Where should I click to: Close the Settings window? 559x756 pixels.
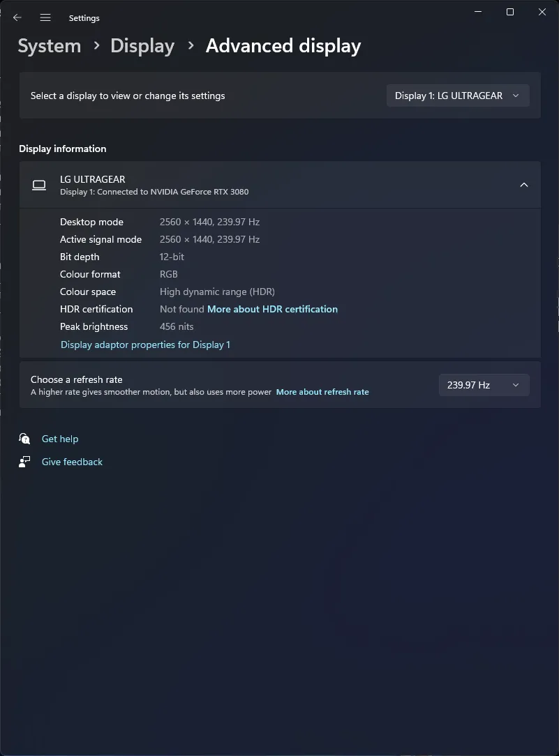pos(542,12)
